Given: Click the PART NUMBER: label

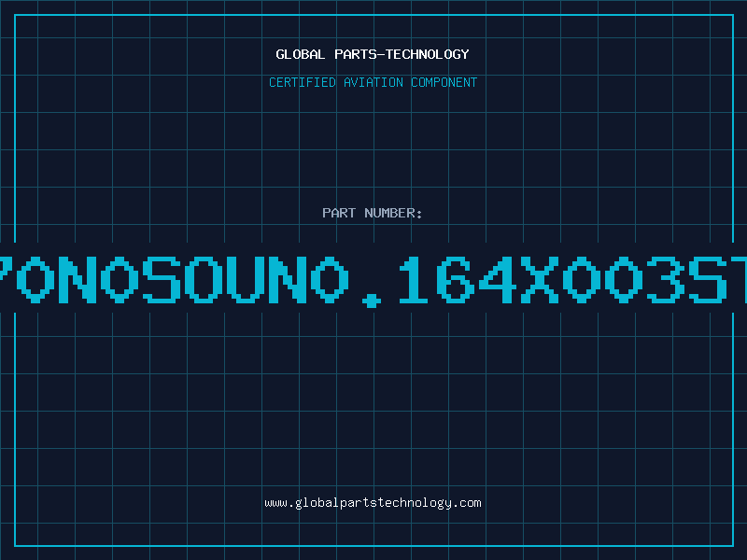Looking at the screenshot, I should pyautogui.click(x=373, y=213).
